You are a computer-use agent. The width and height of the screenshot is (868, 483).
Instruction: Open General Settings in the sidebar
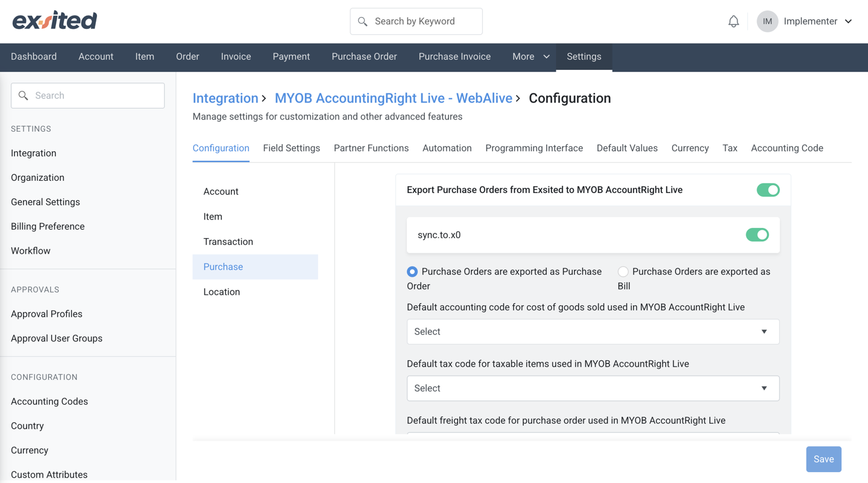pos(45,202)
